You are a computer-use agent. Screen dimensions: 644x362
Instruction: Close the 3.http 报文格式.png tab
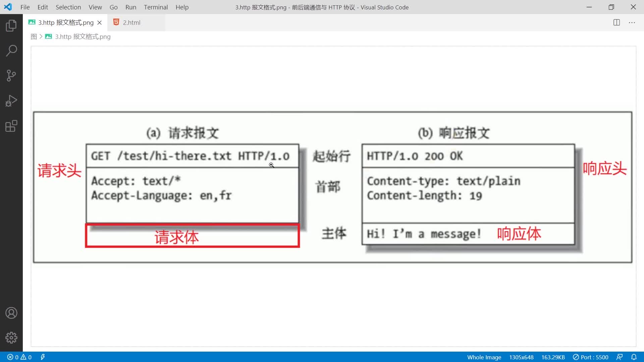pos(100,22)
